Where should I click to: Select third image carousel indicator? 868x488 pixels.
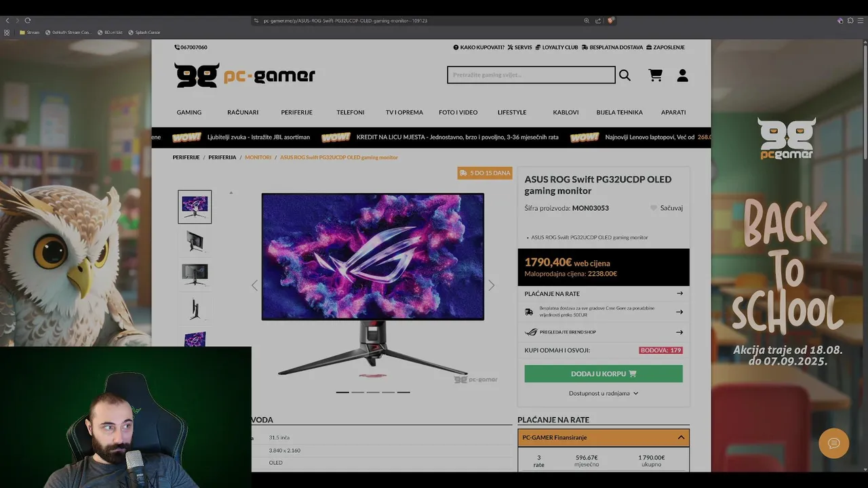pyautogui.click(x=373, y=392)
